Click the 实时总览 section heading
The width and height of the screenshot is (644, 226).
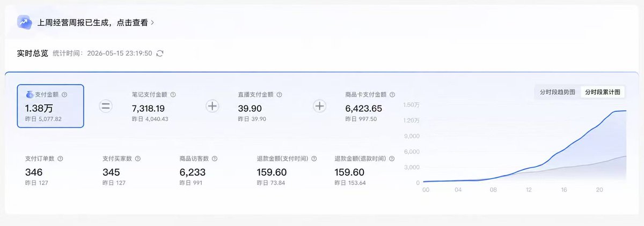[32, 54]
